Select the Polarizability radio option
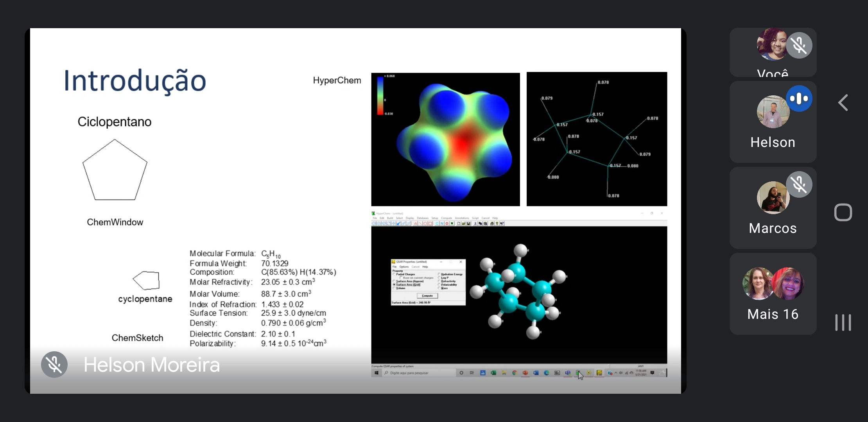This screenshot has height=422, width=868. pos(439,284)
